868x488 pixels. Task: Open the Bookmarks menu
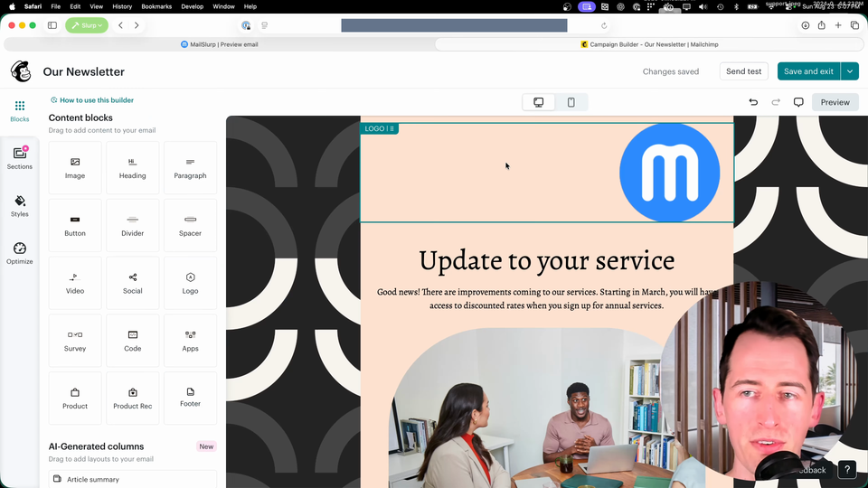coord(156,6)
